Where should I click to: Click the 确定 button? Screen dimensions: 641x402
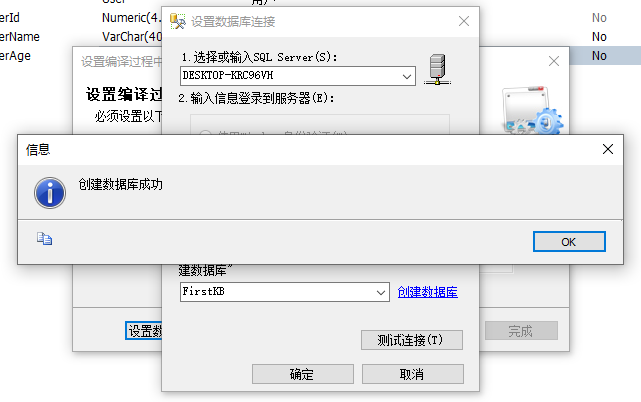click(303, 374)
